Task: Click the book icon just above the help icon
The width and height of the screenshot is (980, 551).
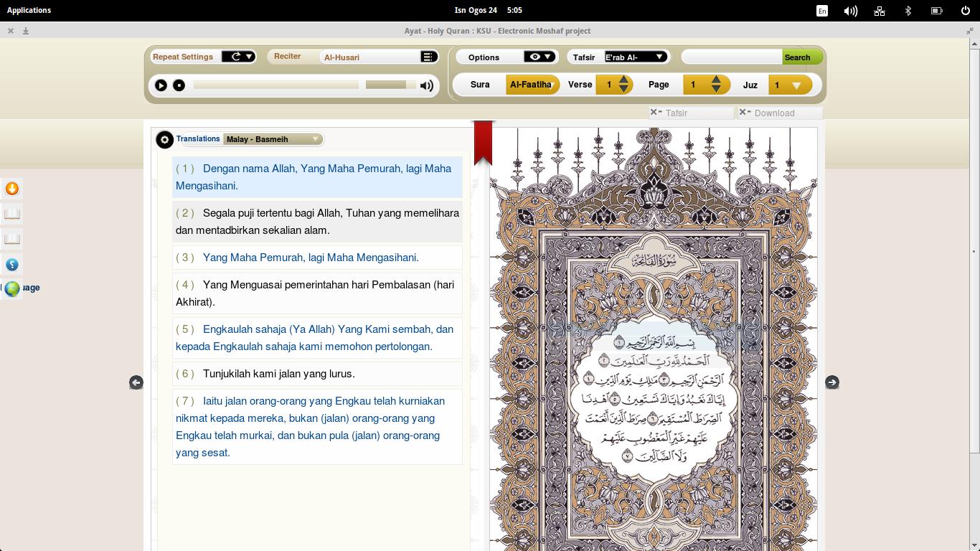Action: click(x=12, y=239)
